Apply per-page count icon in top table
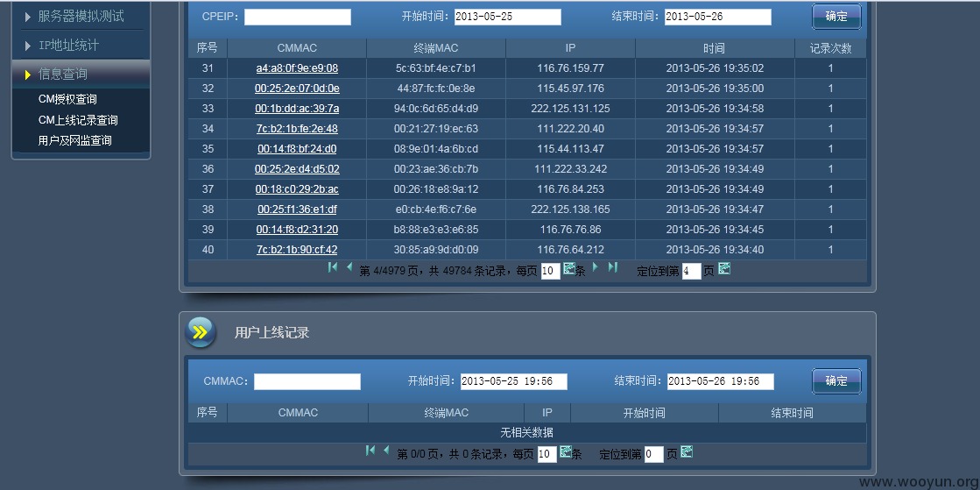 click(x=568, y=268)
